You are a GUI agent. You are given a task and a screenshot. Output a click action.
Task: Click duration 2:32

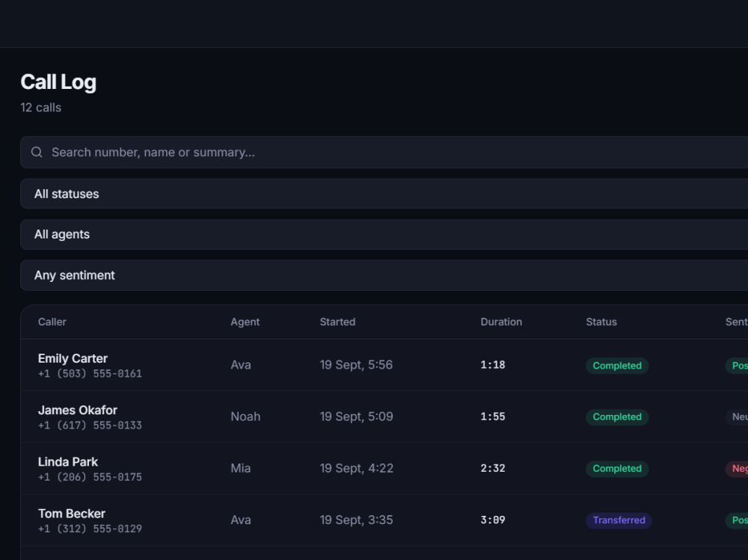coord(493,469)
